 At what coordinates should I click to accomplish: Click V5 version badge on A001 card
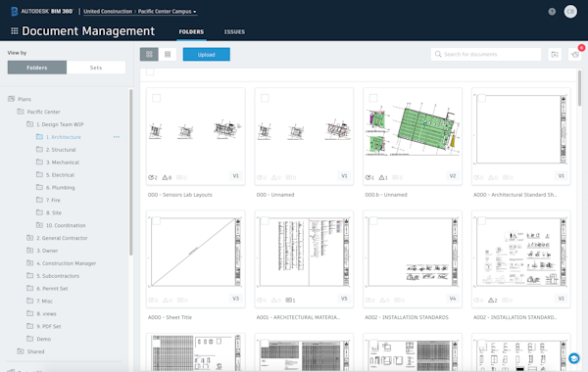(344, 299)
